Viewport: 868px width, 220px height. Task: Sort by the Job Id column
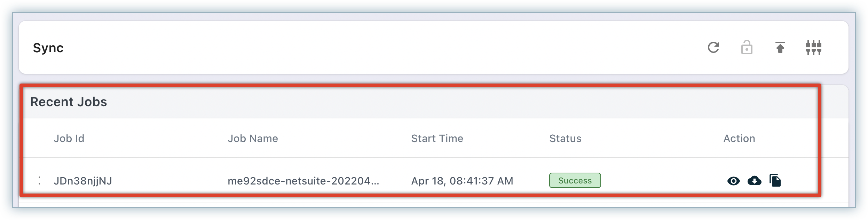click(x=69, y=139)
